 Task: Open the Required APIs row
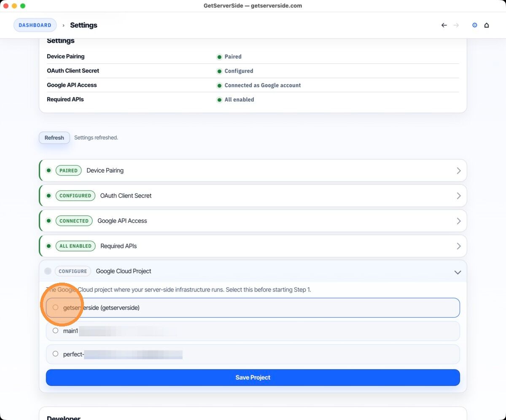coord(118,246)
